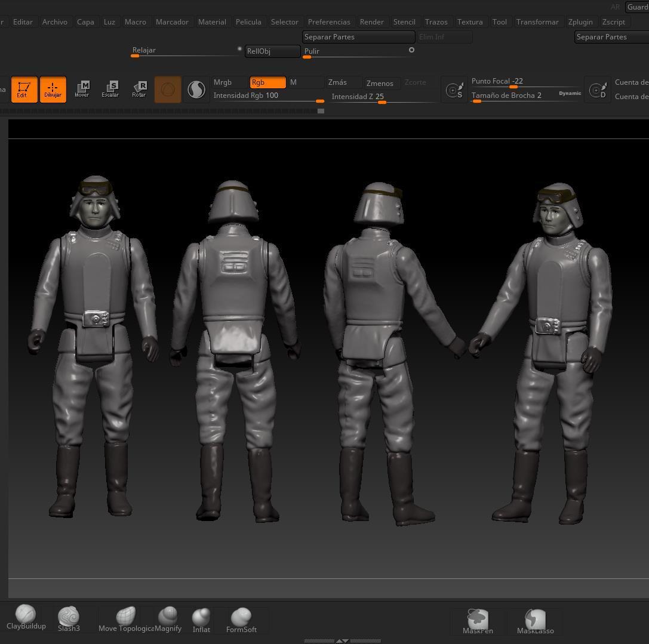Expand the bottom shelf divider arrows
Screen dimensions: 649x644
coord(342,641)
